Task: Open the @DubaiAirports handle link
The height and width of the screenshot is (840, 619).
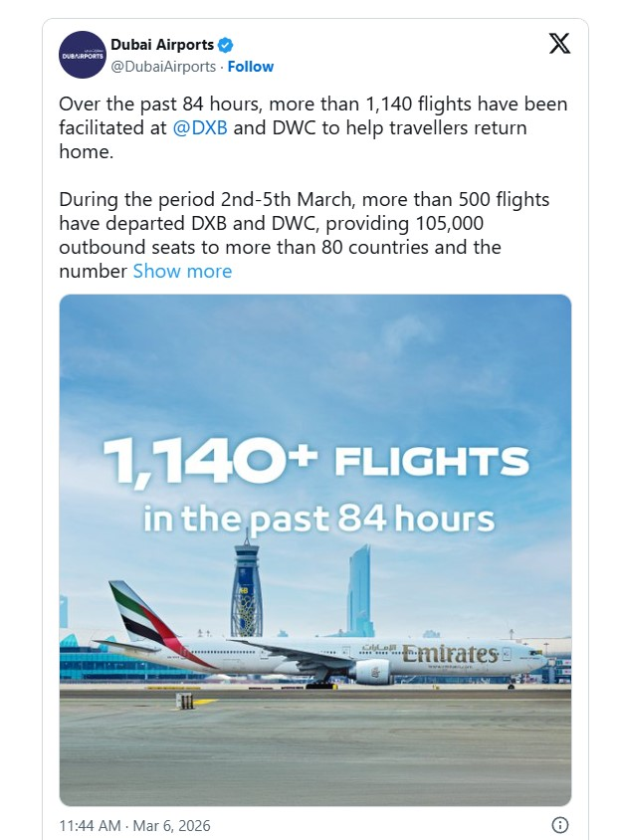Action: (163, 67)
